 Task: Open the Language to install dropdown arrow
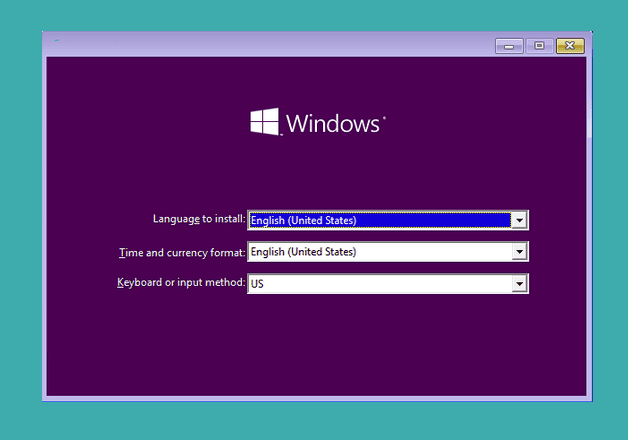tap(519, 220)
